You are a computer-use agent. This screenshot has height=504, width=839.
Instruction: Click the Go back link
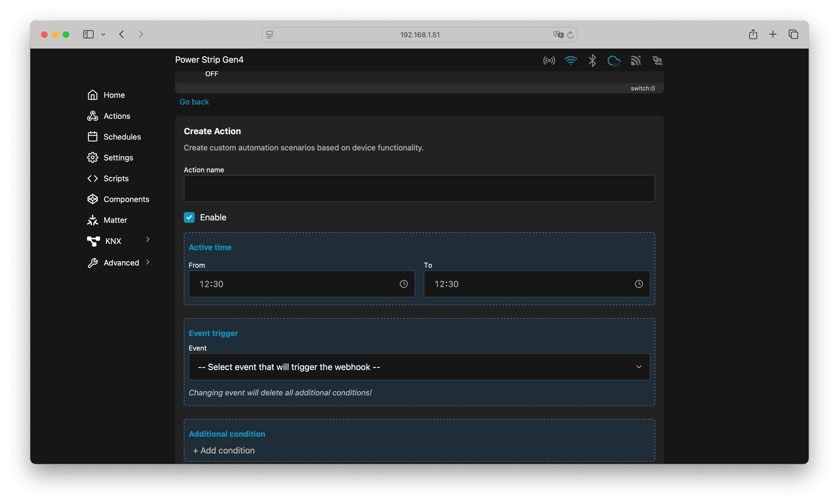point(194,102)
